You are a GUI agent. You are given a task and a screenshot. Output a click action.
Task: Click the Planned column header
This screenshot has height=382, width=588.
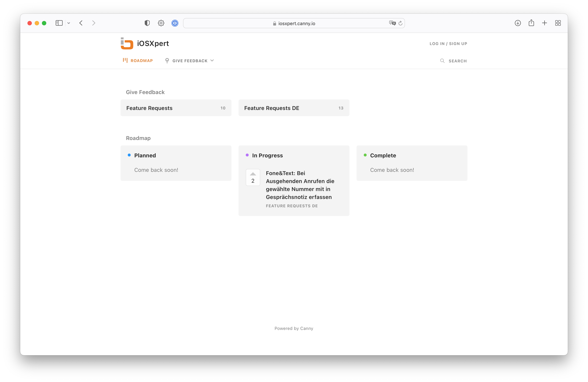[145, 155]
